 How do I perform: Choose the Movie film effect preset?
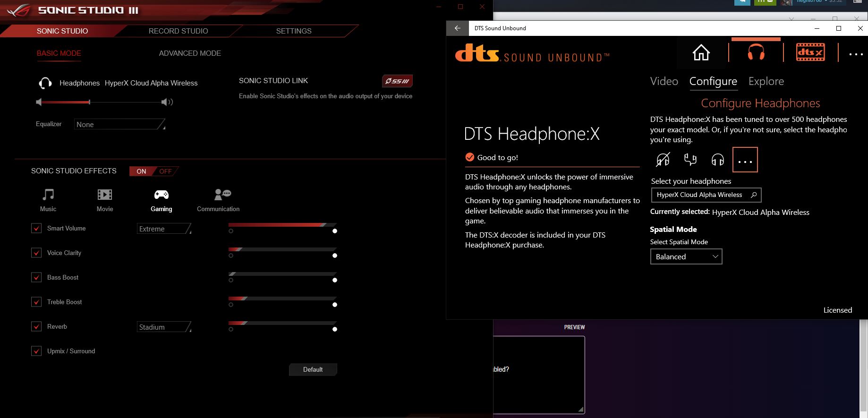[x=105, y=200]
